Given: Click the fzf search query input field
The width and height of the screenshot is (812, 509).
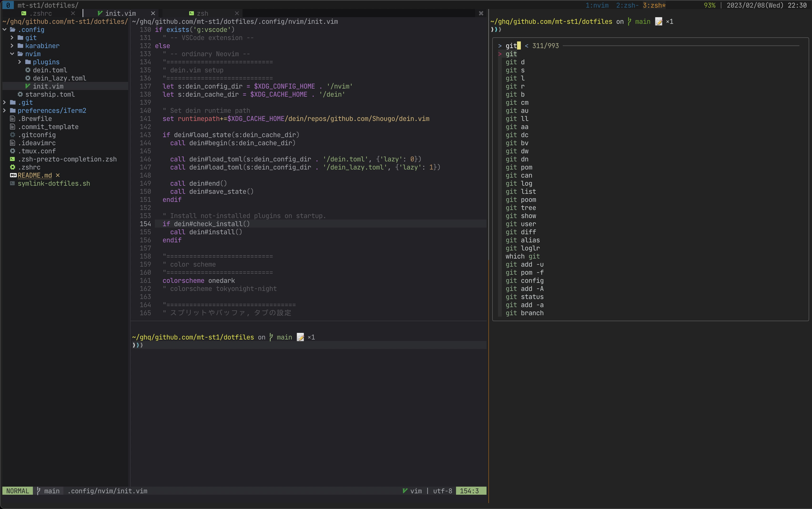Looking at the screenshot, I should (x=512, y=46).
